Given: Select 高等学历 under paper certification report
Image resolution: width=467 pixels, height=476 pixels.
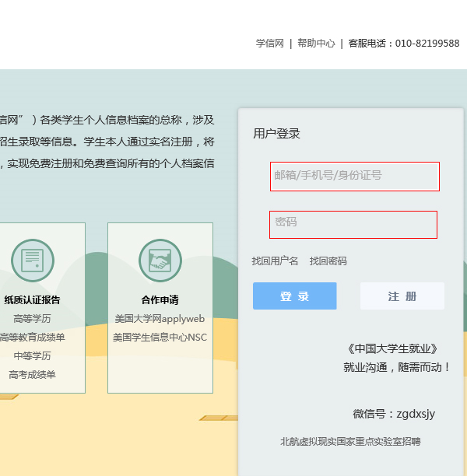Looking at the screenshot, I should tap(32, 319).
